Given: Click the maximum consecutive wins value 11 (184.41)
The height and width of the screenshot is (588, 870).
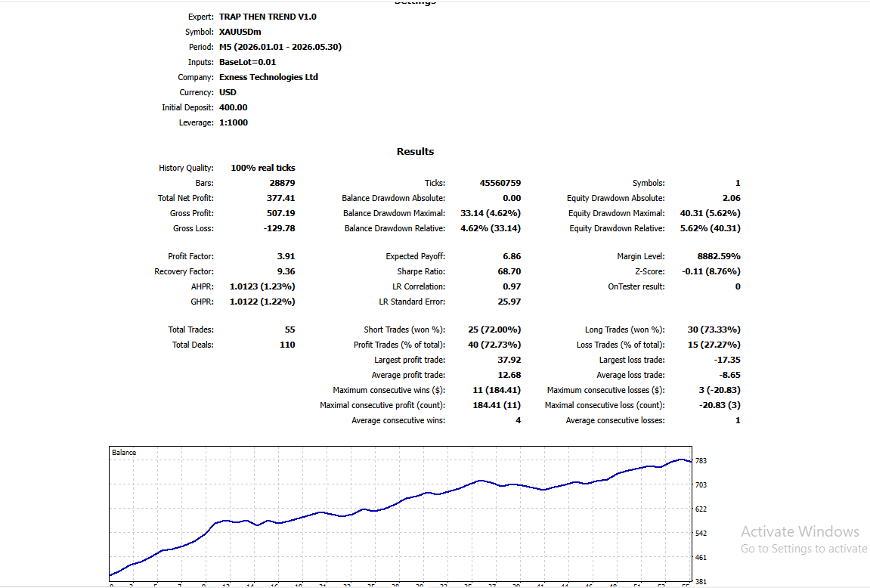Looking at the screenshot, I should click(497, 390).
